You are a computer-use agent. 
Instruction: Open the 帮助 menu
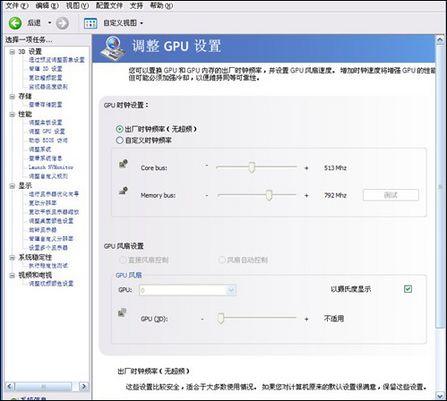[161, 6]
